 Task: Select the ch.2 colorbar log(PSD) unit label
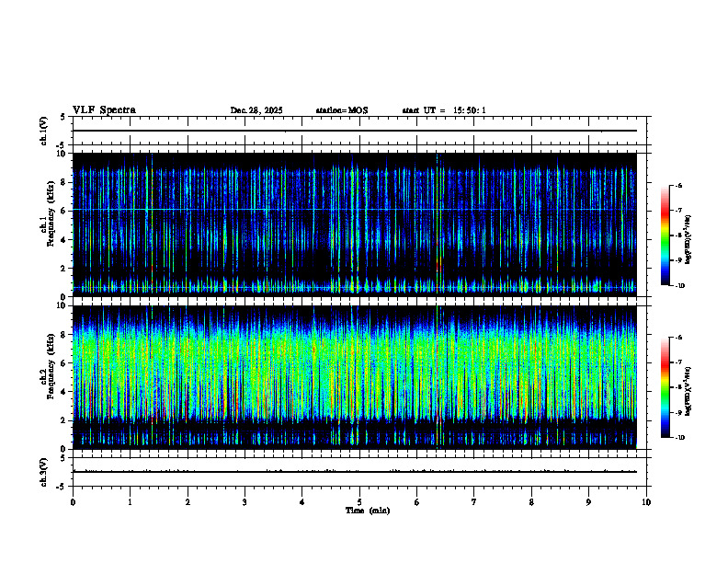click(688, 391)
